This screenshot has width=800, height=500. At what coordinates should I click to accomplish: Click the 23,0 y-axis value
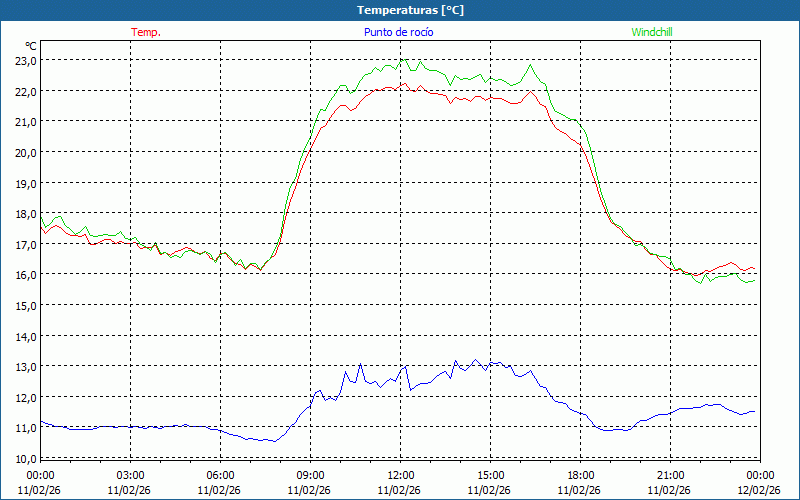pyautogui.click(x=25, y=60)
